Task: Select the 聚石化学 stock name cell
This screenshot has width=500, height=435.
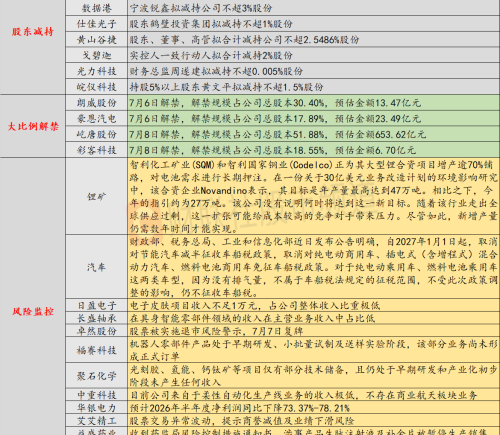Action: tap(97, 376)
